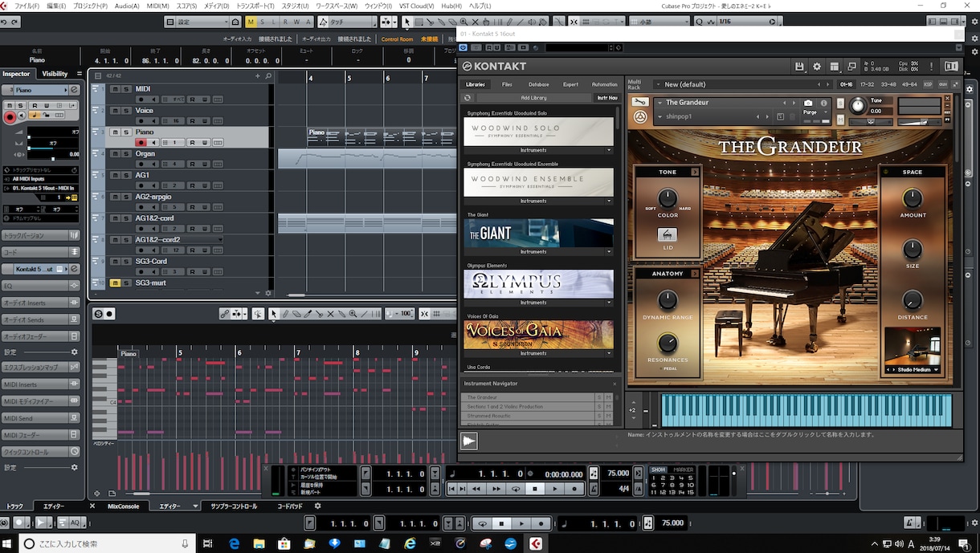Toggle cycle loop in floating transport panel
The height and width of the screenshot is (553, 980).
point(517,488)
